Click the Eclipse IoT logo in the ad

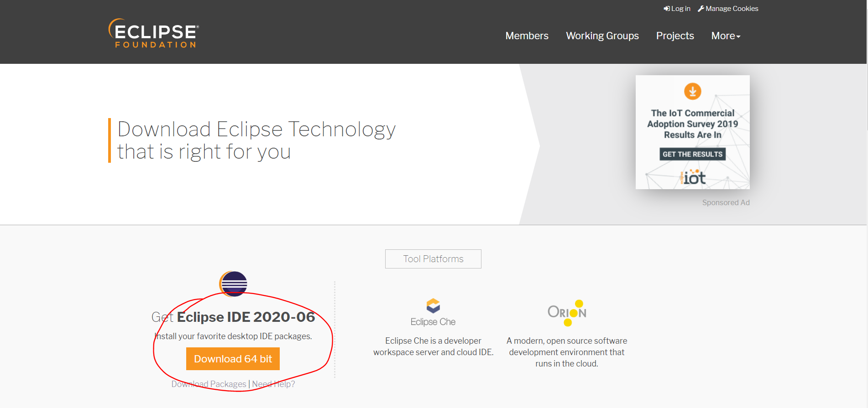coord(693,176)
